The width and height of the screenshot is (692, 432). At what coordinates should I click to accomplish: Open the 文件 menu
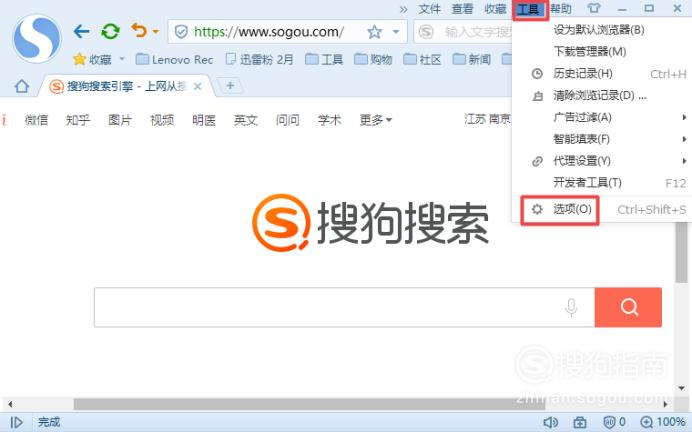(429, 9)
